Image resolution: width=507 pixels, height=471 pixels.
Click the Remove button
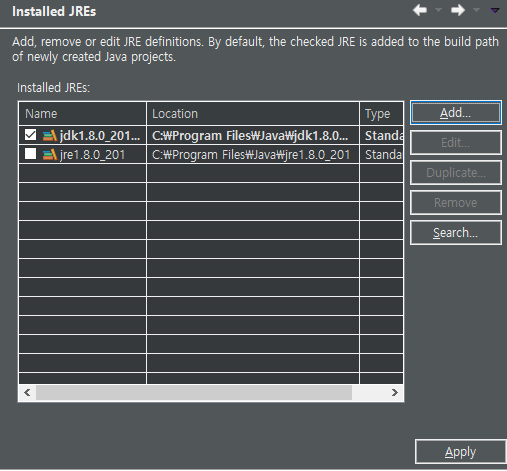tap(456, 203)
